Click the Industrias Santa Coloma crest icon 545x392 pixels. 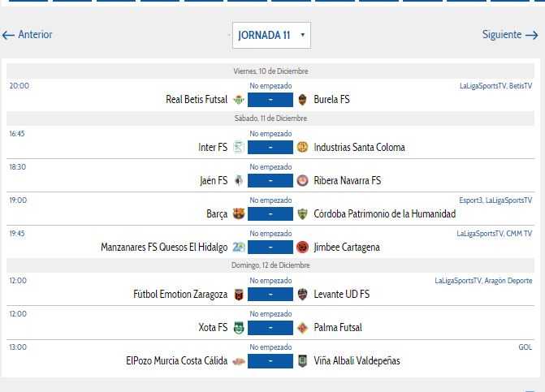(302, 148)
